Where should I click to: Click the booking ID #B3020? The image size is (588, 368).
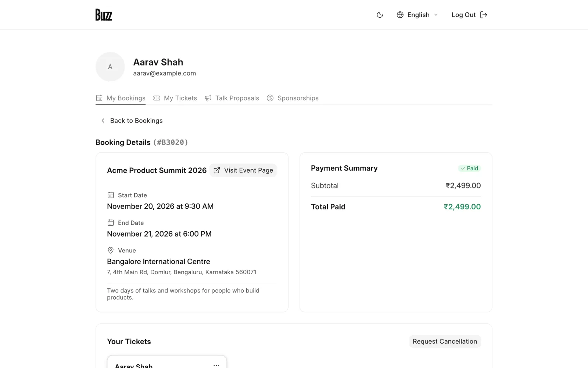[x=171, y=142]
